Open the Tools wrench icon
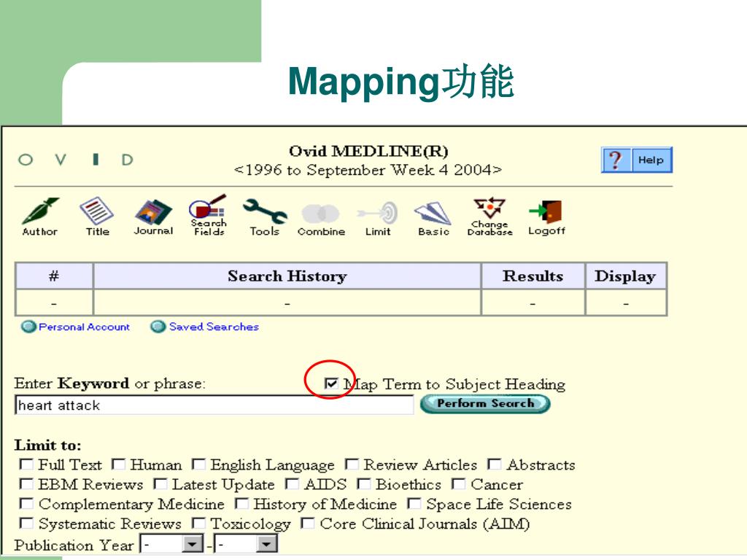This screenshot has height=560, width=747. click(265, 217)
